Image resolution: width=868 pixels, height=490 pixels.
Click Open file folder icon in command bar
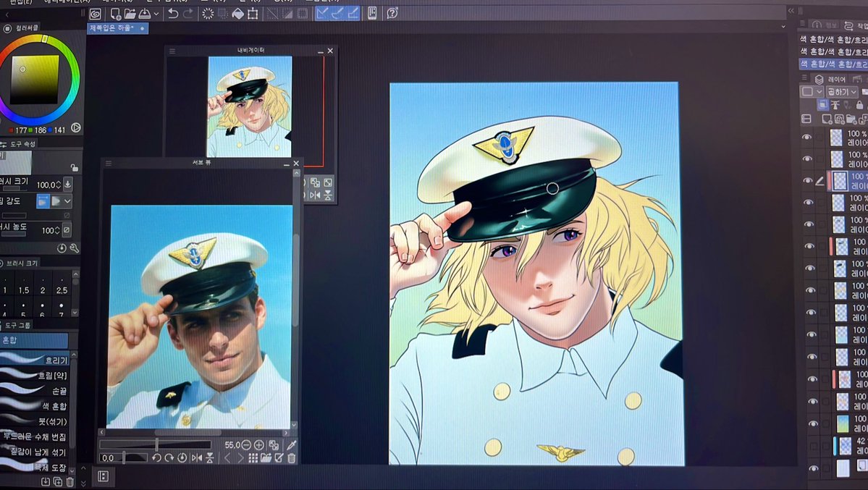pos(130,13)
